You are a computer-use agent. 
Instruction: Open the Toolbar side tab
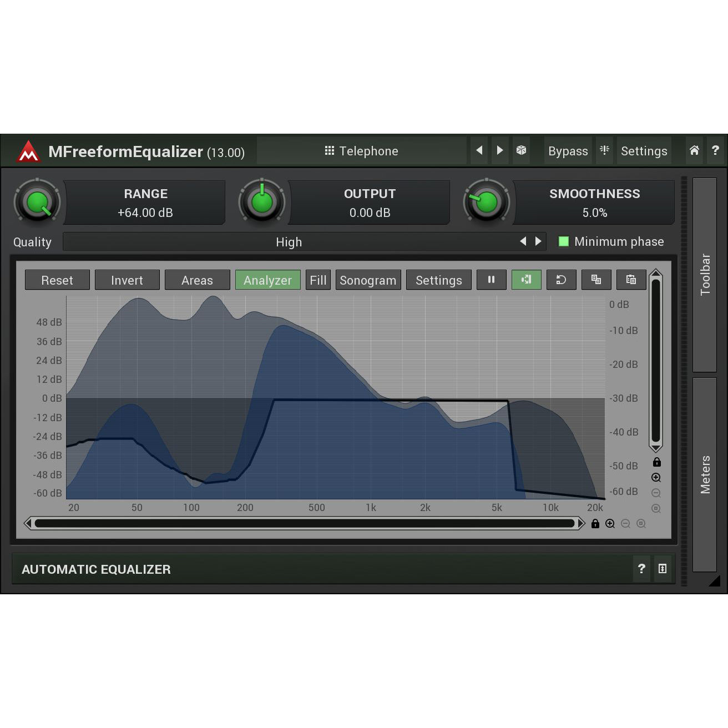705,275
